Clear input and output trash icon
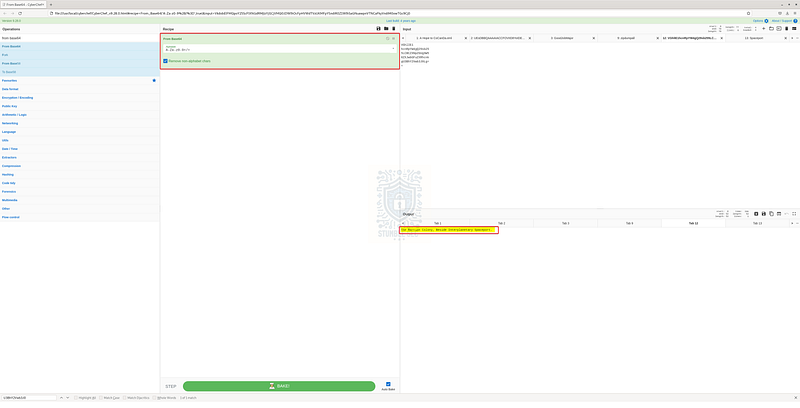This screenshot has height=408, width=800. pyautogui.click(x=786, y=29)
